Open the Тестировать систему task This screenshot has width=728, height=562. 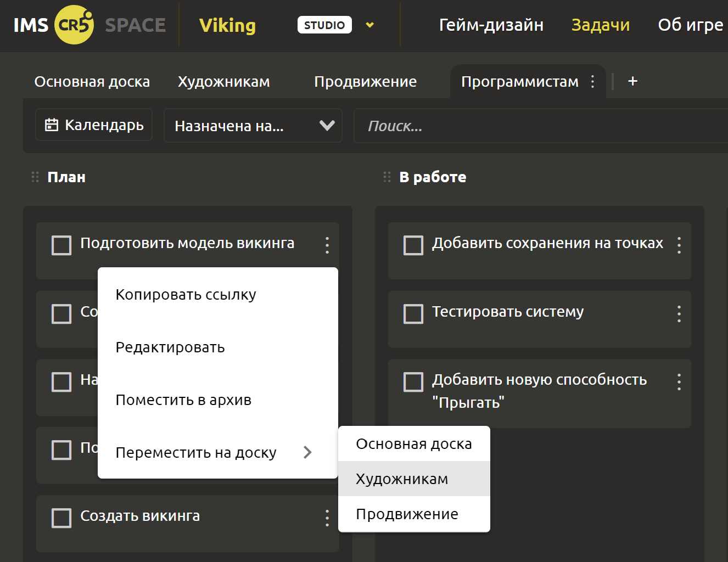(508, 312)
